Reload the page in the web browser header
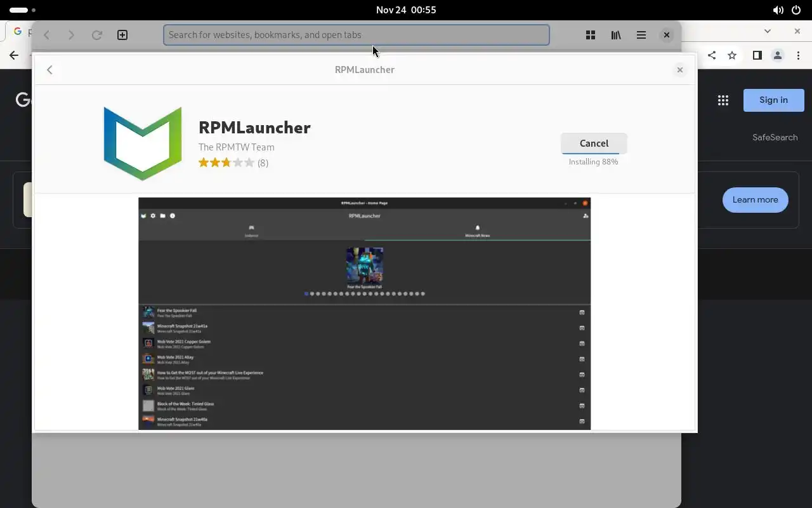Image resolution: width=812 pixels, height=508 pixels. (x=96, y=35)
